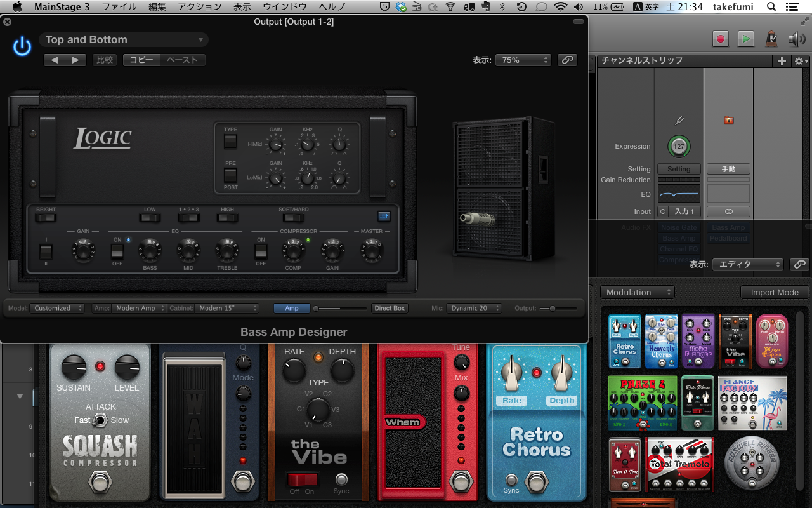Image resolution: width=812 pixels, height=508 pixels.
Task: Click the plugin link chain icon
Action: coord(567,60)
